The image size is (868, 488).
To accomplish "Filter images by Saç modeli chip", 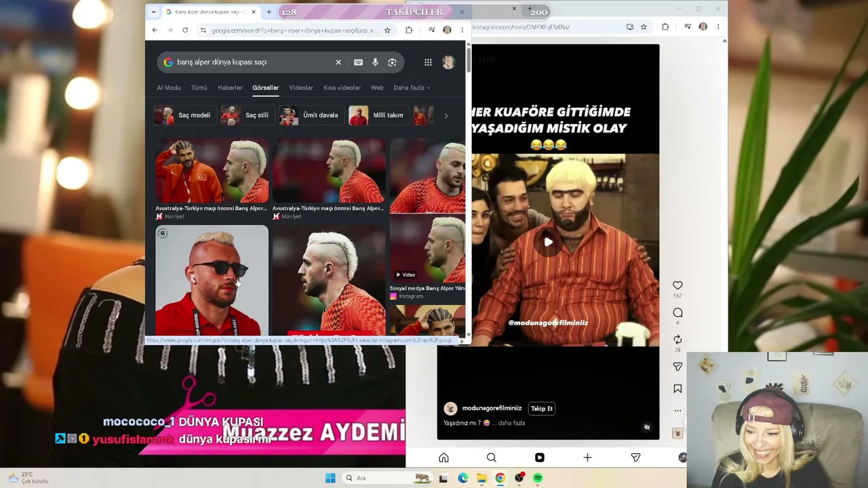I will coord(185,115).
